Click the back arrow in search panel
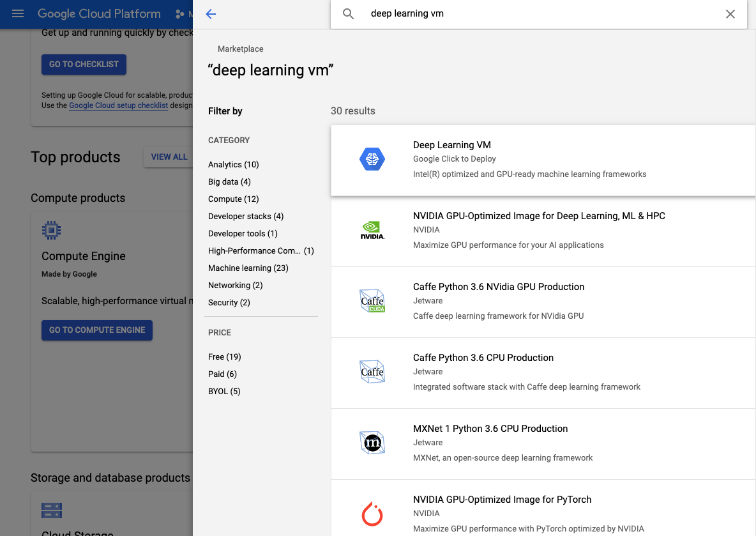This screenshot has height=536, width=756. click(211, 14)
